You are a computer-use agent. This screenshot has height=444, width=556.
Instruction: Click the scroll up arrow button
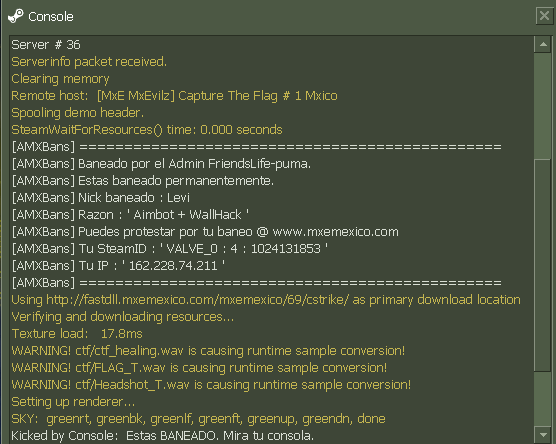click(543, 44)
